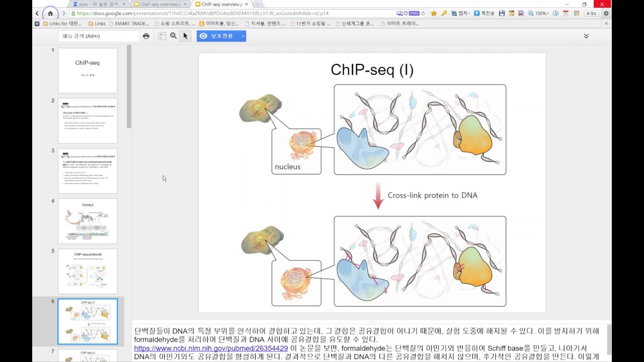Close the active ChIP-seq overview tab
644x362 pixels.
pyautogui.click(x=247, y=4)
